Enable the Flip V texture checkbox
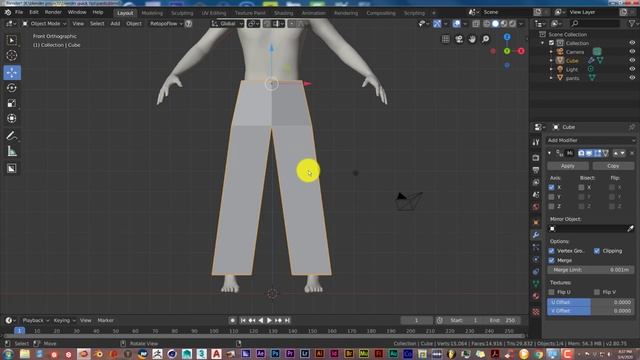 pyautogui.click(x=597, y=292)
